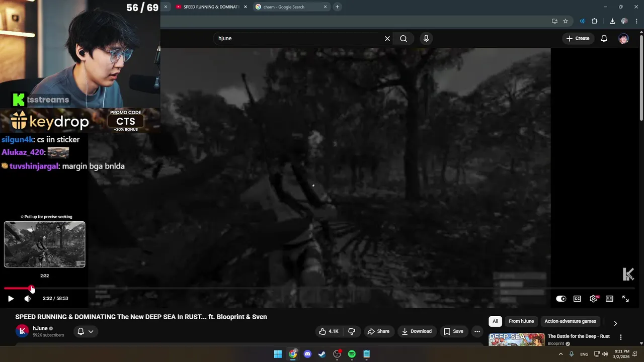This screenshot has height=362, width=644.
Task: Click 592K subscribers text
Action: click(x=48, y=335)
